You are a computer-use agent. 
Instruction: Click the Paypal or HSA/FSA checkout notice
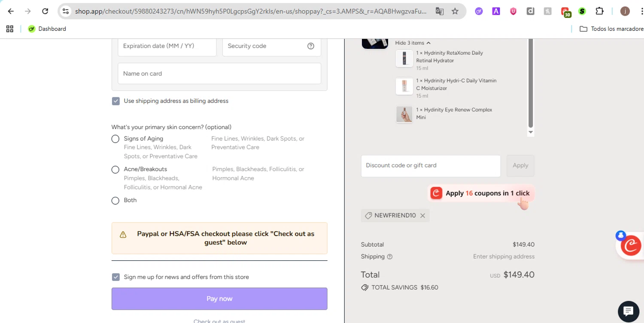point(219,238)
